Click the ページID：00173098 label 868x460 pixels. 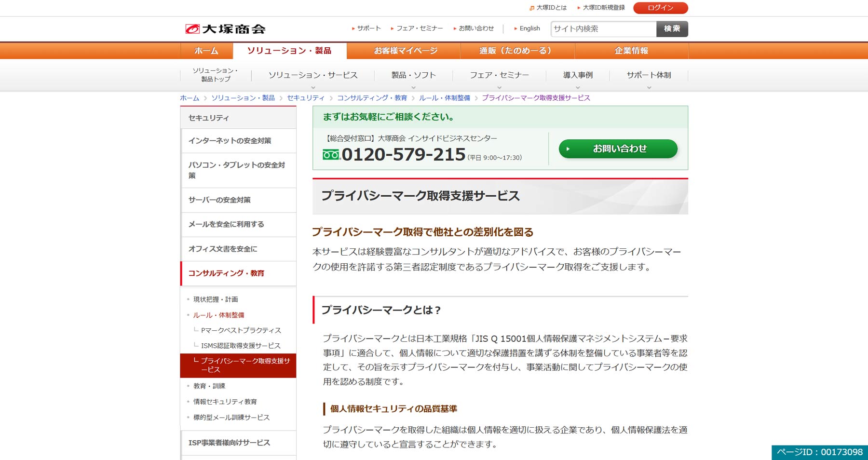click(820, 452)
